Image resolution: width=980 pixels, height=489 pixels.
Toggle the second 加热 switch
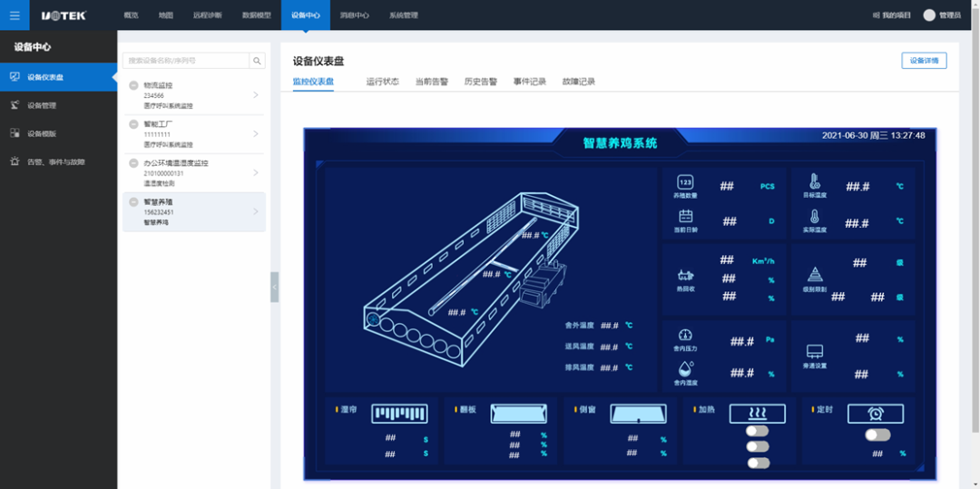tap(758, 446)
